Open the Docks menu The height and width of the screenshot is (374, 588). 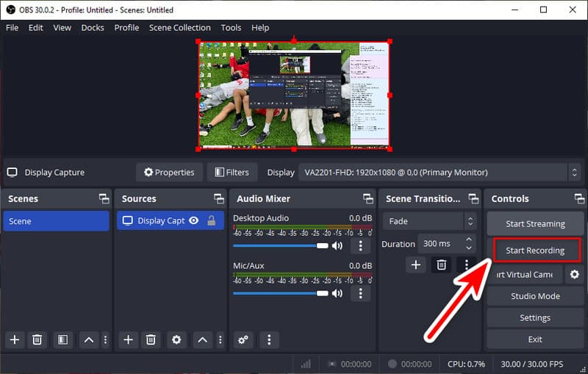[93, 27]
